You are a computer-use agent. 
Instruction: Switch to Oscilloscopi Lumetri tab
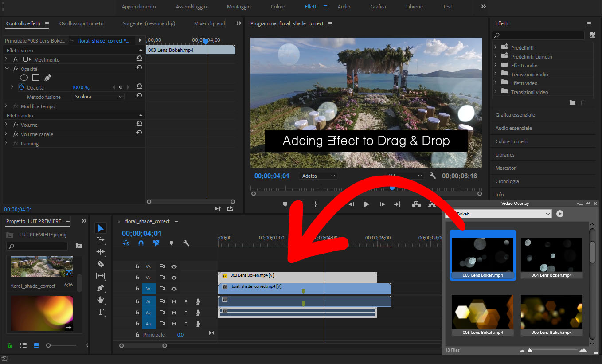coord(82,23)
